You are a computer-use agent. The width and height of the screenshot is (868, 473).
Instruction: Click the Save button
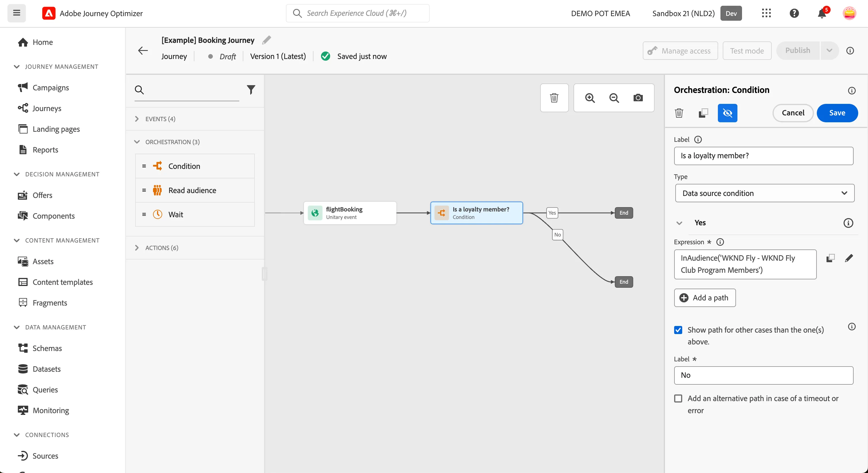pos(837,113)
